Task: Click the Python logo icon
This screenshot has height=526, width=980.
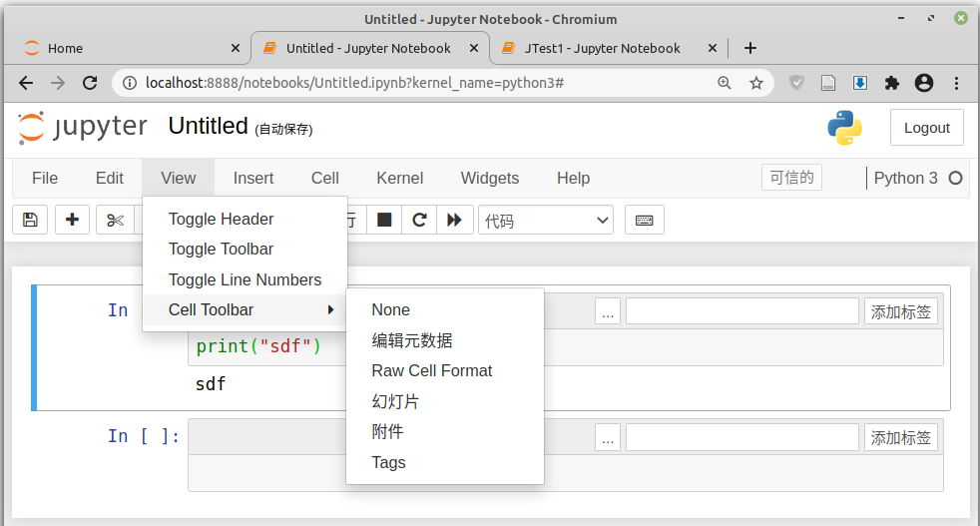Action: coord(845,128)
